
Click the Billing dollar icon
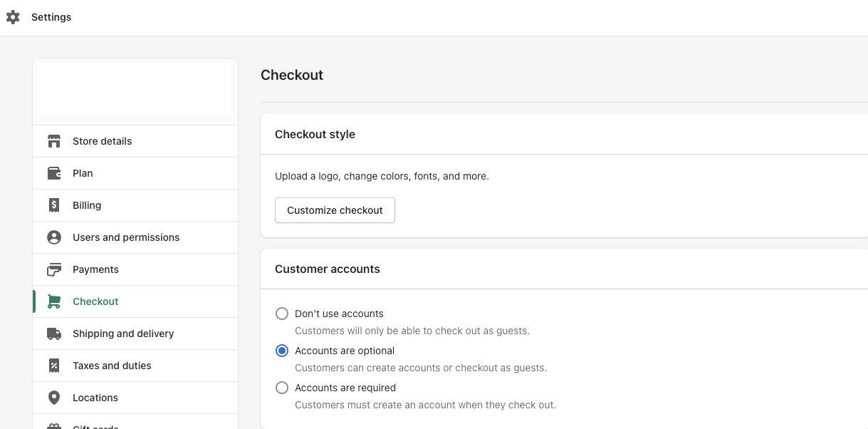54,205
